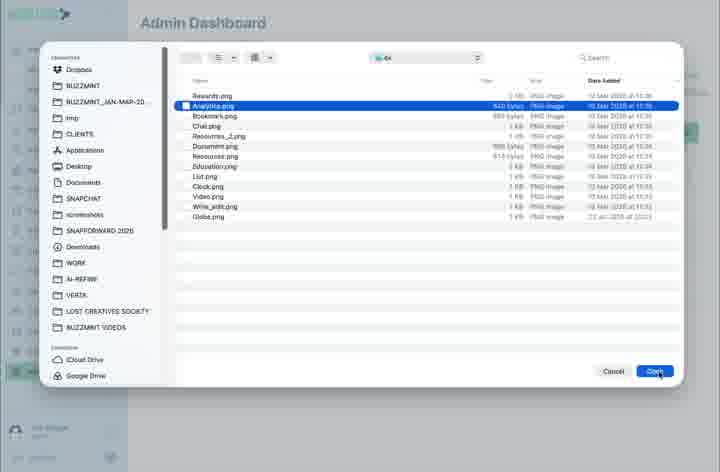This screenshot has height=472, width=720.
Task: Select the SNAPFORWARD 2020 sidebar folder
Action: pyautogui.click(x=93, y=230)
